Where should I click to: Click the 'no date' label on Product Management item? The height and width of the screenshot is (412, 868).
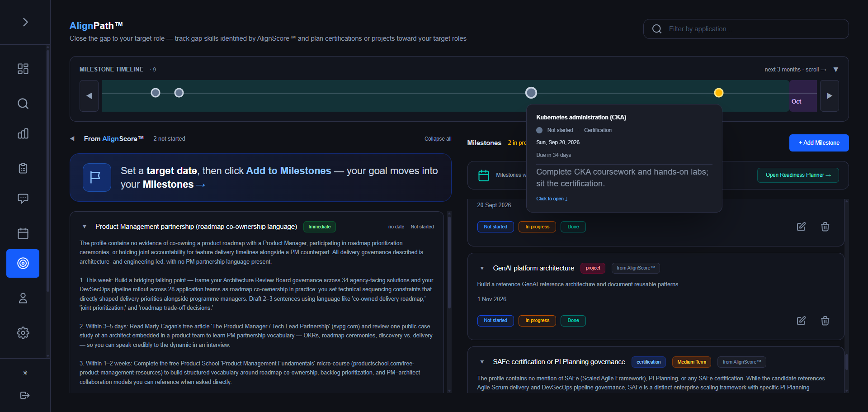[x=396, y=227]
